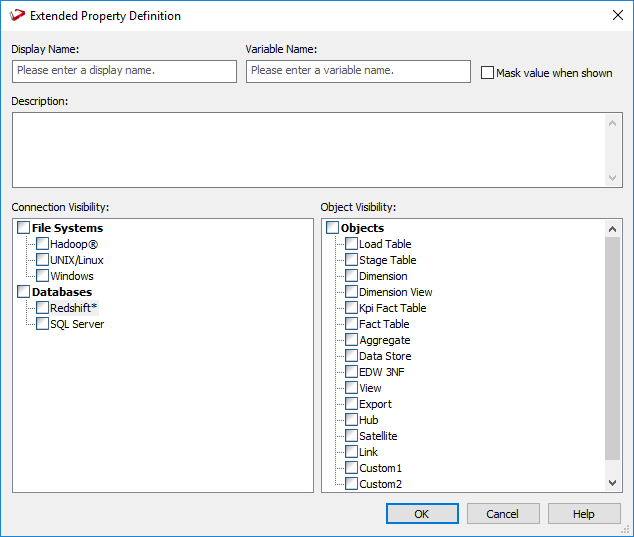Tick the Hadoop connection checkbox
The width and height of the screenshot is (634, 537).
click(x=43, y=244)
